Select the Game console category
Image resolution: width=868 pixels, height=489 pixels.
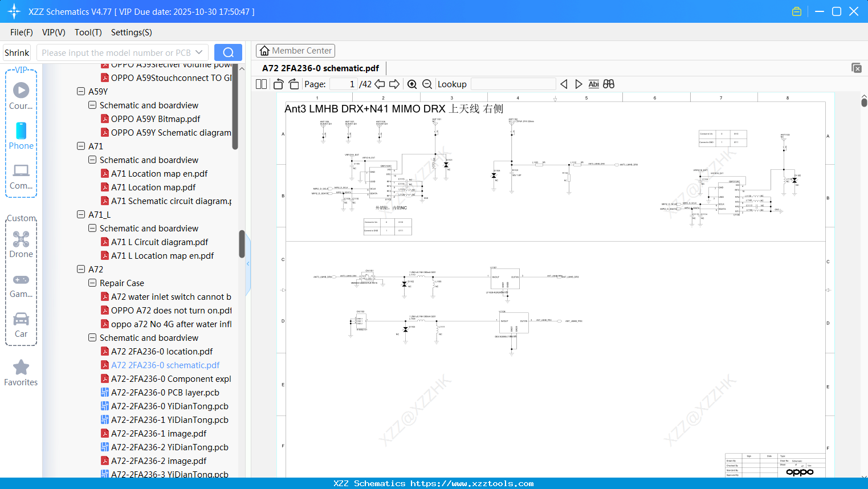point(21,285)
